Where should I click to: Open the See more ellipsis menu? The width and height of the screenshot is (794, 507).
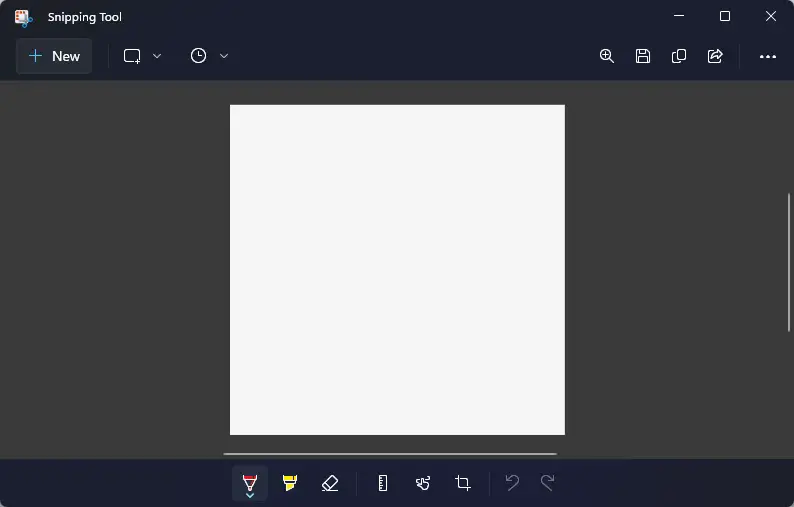coord(768,56)
